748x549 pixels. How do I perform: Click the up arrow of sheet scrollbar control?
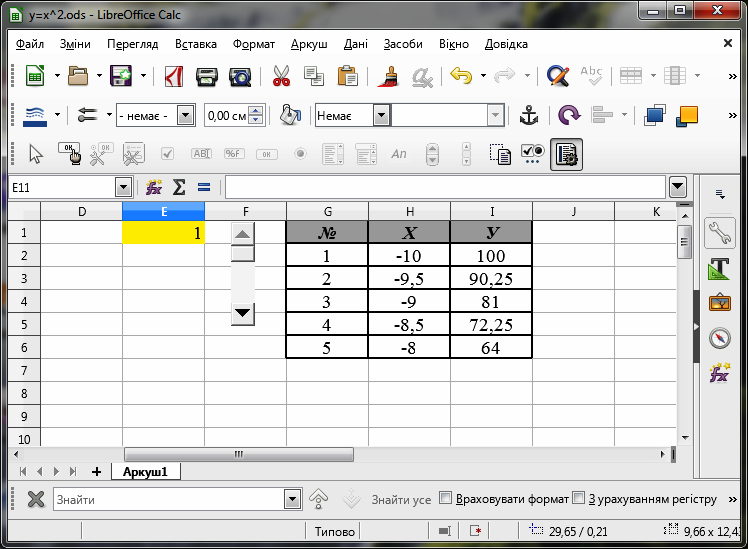coord(242,234)
